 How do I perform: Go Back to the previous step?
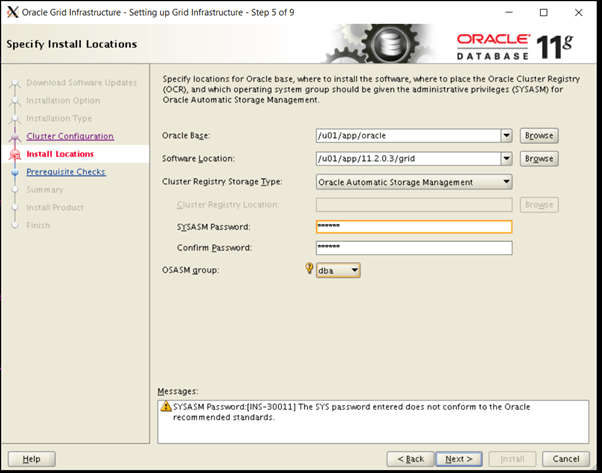[x=412, y=458]
